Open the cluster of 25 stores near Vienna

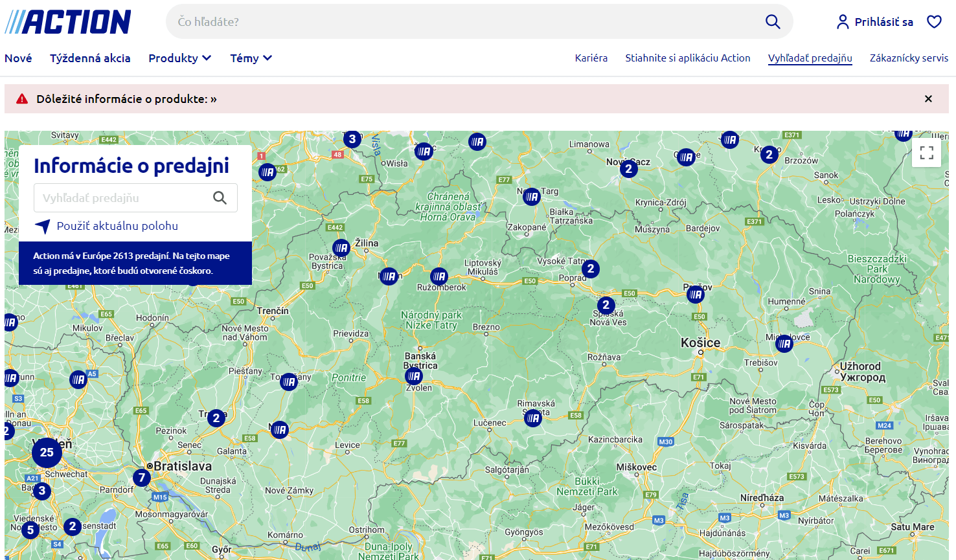tap(47, 453)
